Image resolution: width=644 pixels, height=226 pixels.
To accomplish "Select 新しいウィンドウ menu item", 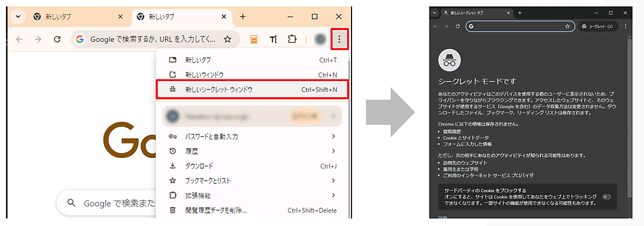I will tap(252, 75).
